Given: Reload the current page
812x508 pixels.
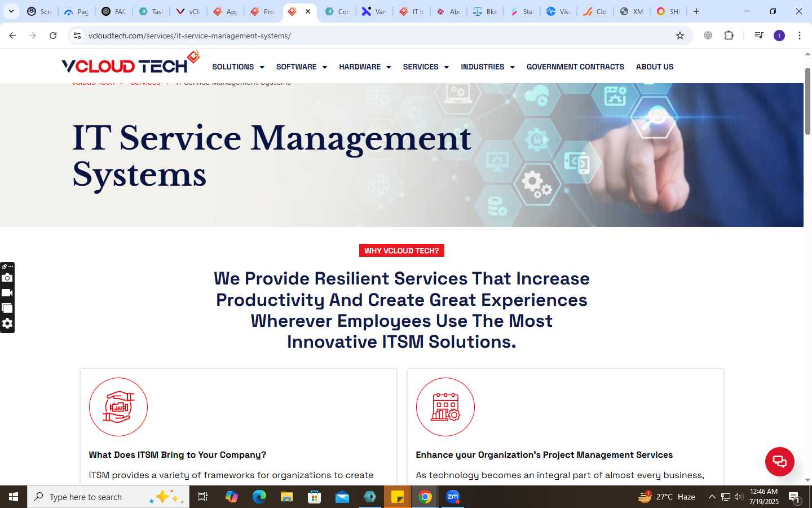Looking at the screenshot, I should point(53,36).
